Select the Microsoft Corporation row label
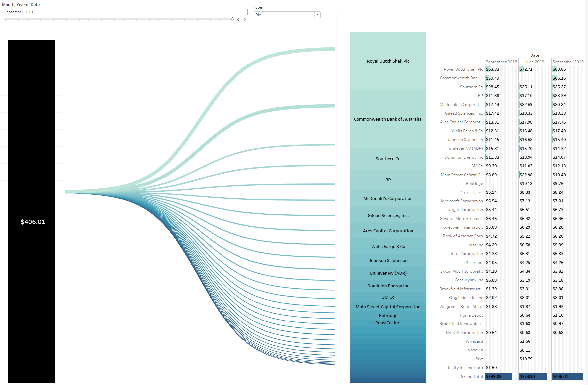The height and width of the screenshot is (385, 588). click(462, 201)
